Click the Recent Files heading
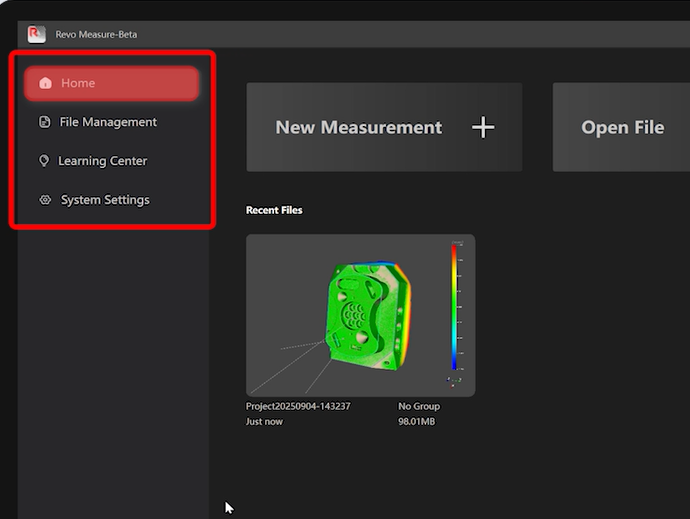This screenshot has height=519, width=690. (x=274, y=210)
